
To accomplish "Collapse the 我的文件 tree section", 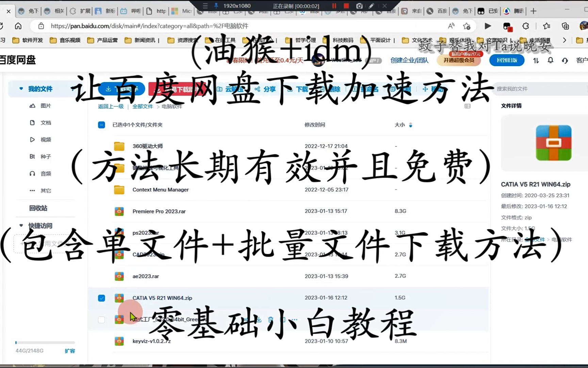I will point(21,89).
